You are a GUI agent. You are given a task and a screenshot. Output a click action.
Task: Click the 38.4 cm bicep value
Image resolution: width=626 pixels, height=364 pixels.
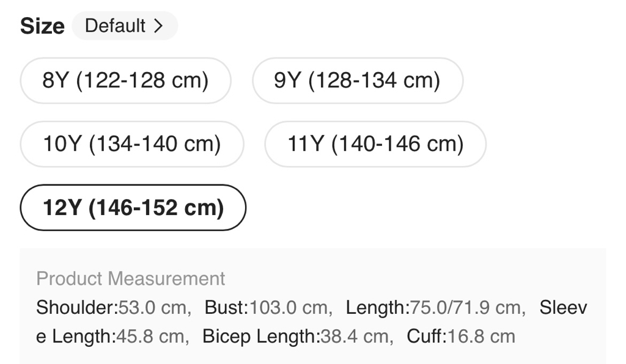(355, 336)
